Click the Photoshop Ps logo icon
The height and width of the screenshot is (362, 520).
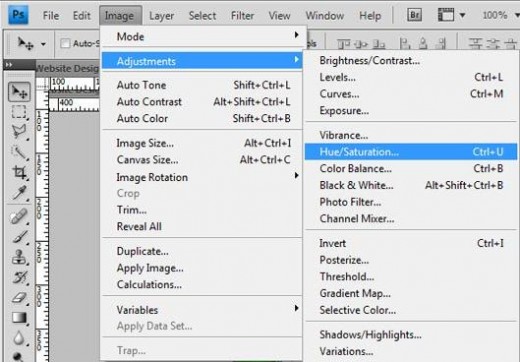tap(18, 15)
